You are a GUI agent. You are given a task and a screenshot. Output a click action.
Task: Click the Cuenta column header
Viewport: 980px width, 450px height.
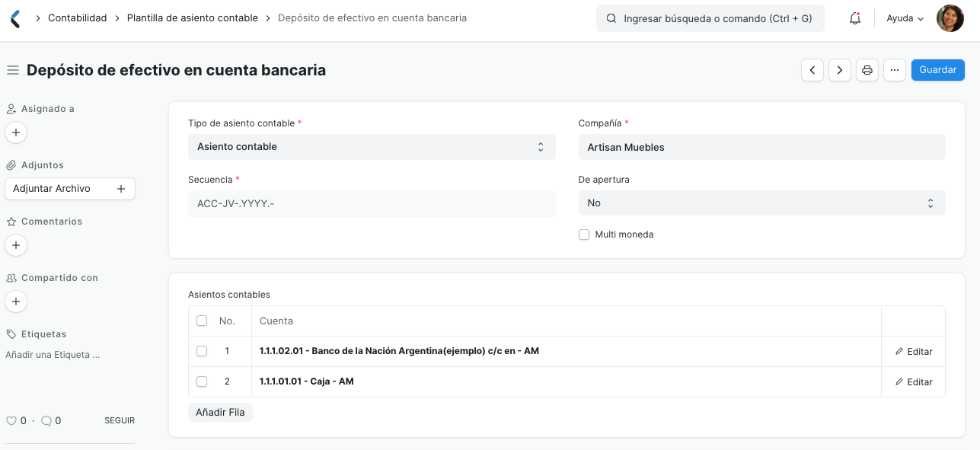click(566, 321)
